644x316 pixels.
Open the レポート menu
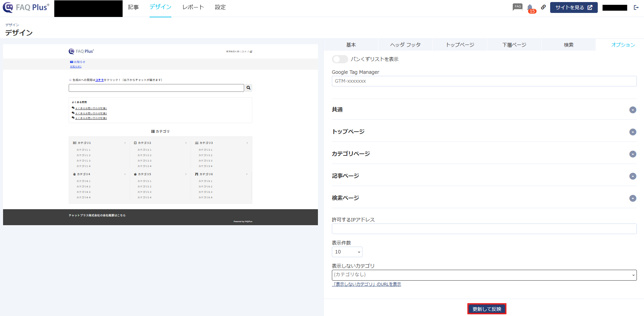coord(193,7)
